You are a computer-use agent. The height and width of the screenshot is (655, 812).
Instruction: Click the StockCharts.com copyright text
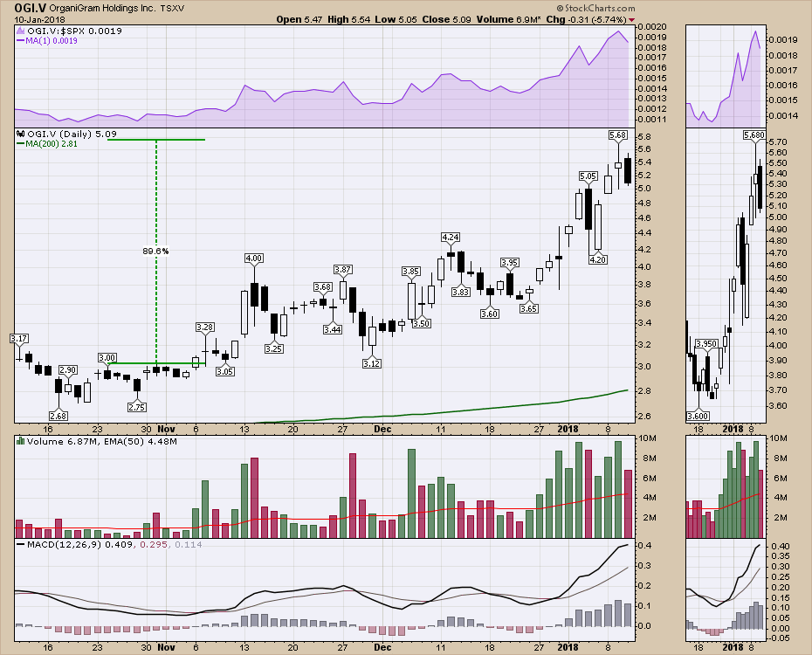pyautogui.click(x=596, y=8)
